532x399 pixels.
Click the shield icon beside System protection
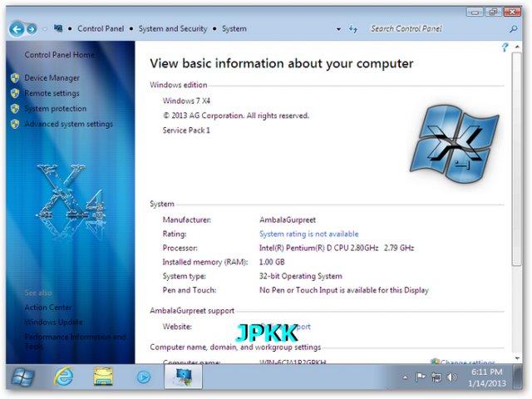coord(15,109)
